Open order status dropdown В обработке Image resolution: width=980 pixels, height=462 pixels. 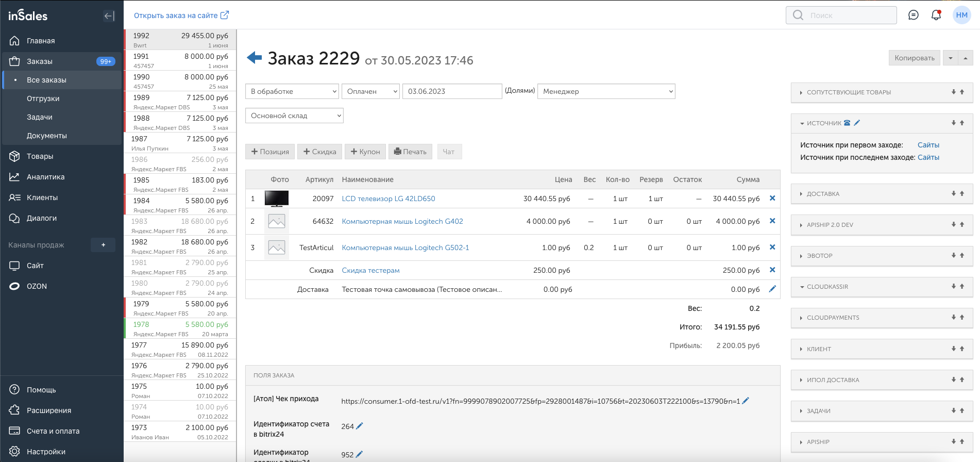[292, 91]
